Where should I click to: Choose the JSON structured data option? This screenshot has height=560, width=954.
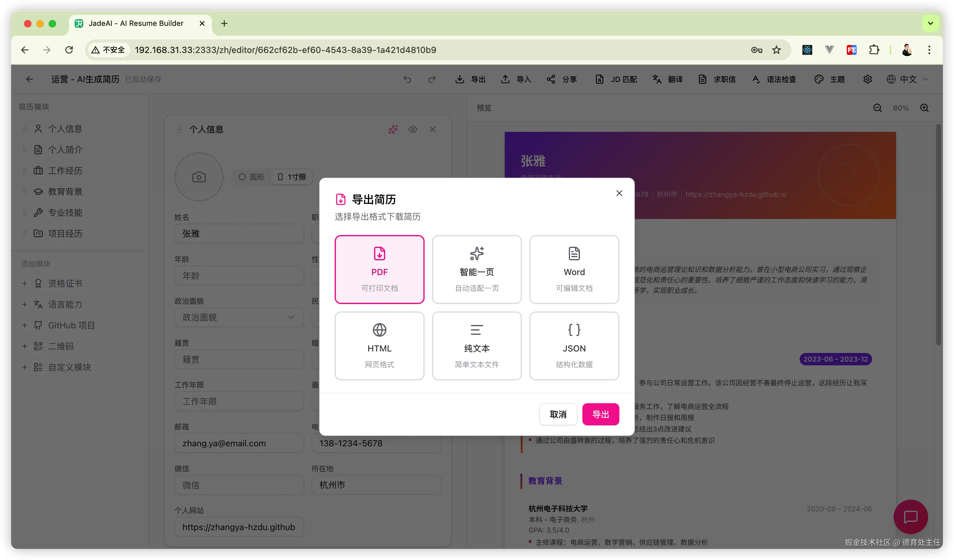tap(574, 346)
